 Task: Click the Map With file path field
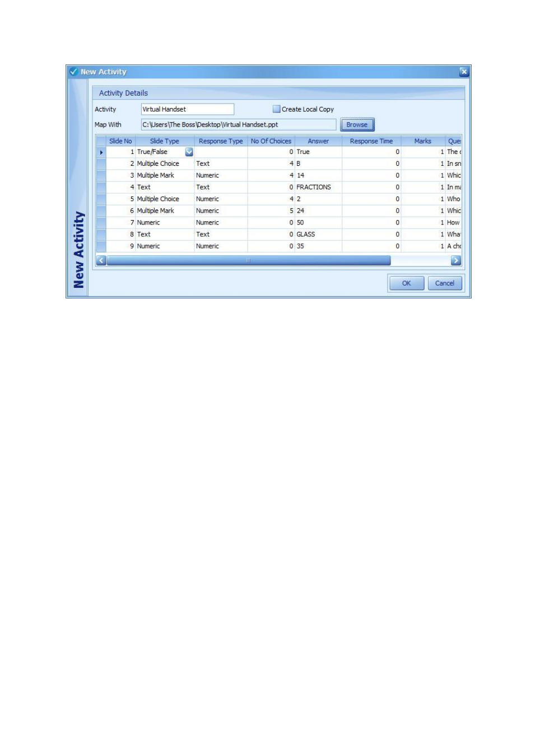coord(238,124)
